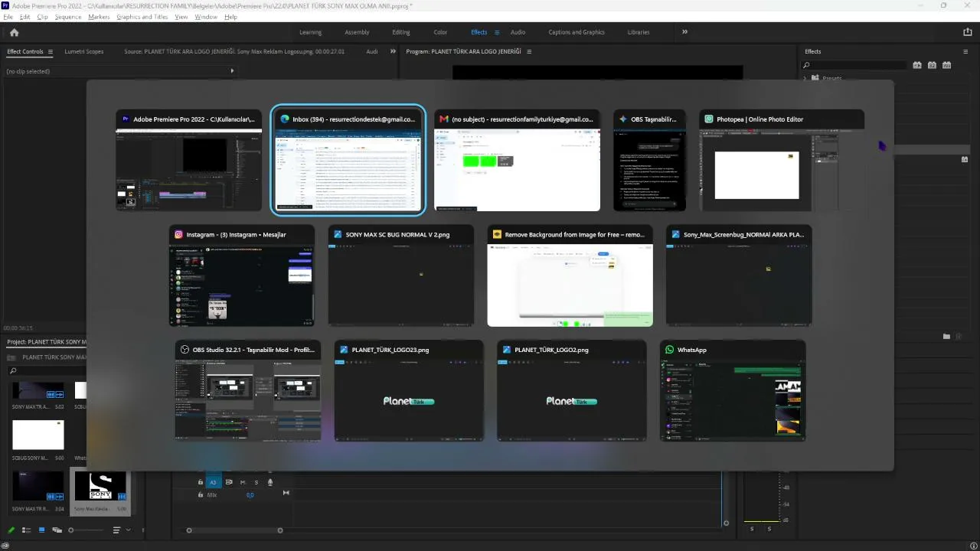Click the Project panel search magnifier icon

click(13, 371)
